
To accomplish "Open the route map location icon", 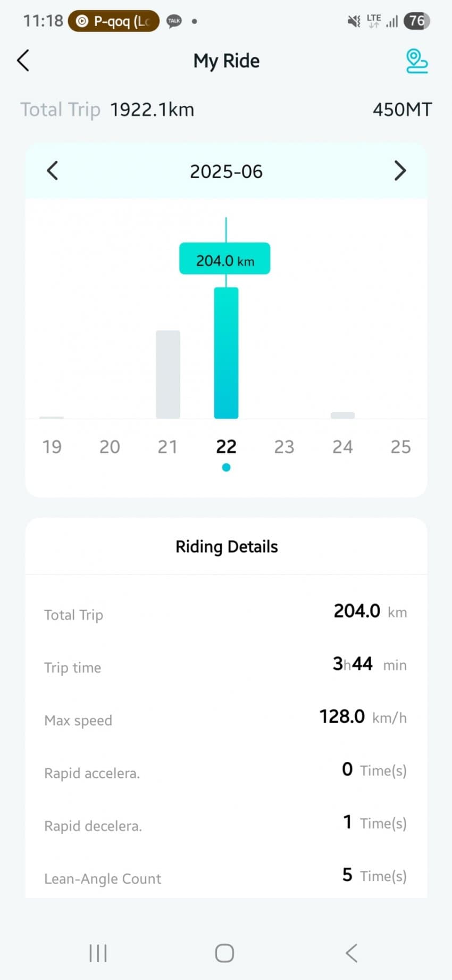I will (x=416, y=61).
